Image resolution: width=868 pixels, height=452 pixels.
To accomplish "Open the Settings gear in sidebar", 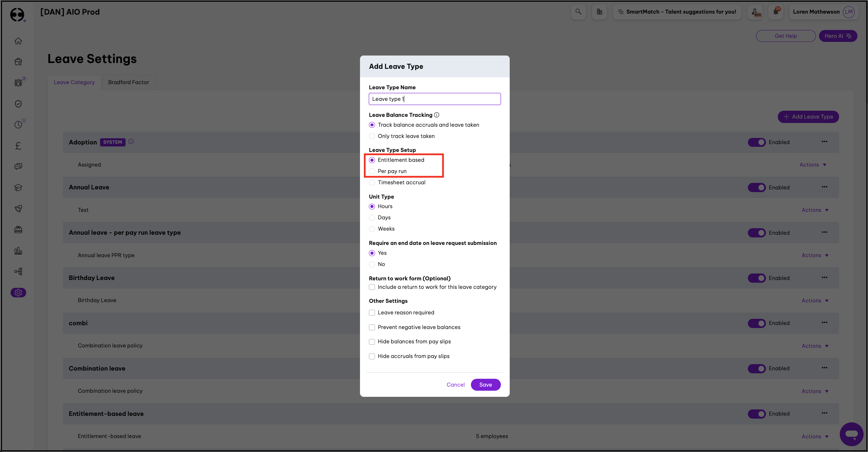I will click(18, 293).
